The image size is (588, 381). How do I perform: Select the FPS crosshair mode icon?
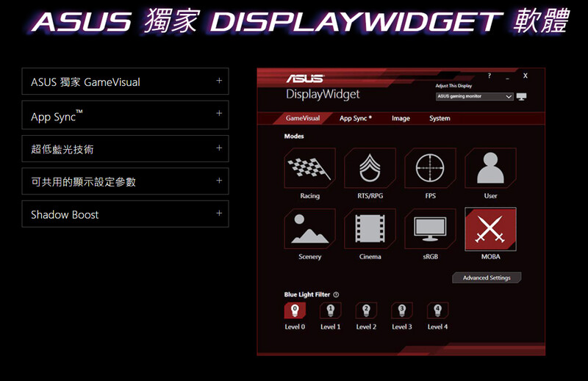pyautogui.click(x=430, y=168)
